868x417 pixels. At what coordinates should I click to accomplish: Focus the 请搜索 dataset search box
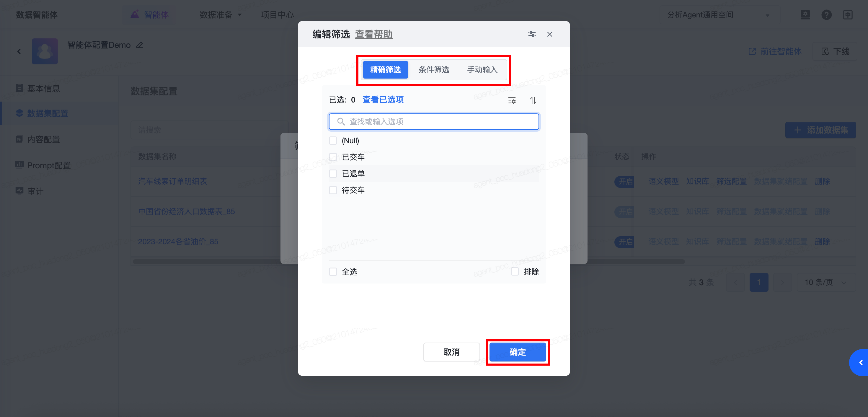click(x=209, y=130)
